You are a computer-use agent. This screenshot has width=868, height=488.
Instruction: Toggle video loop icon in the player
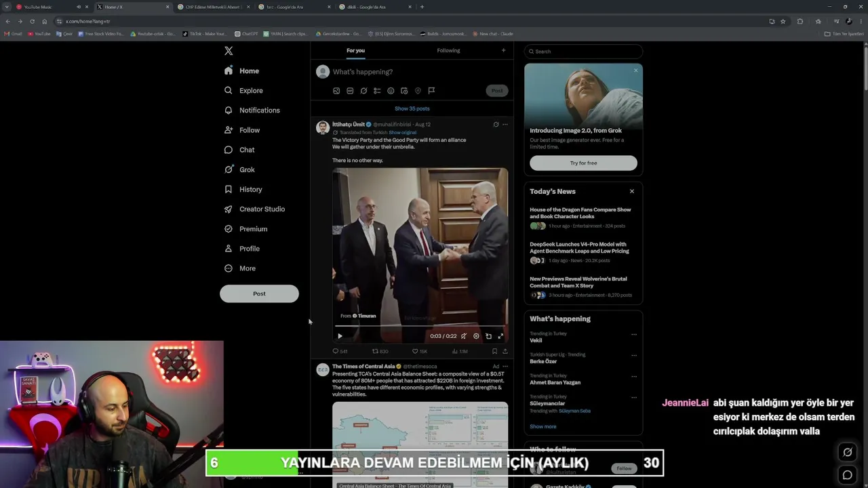(x=488, y=336)
